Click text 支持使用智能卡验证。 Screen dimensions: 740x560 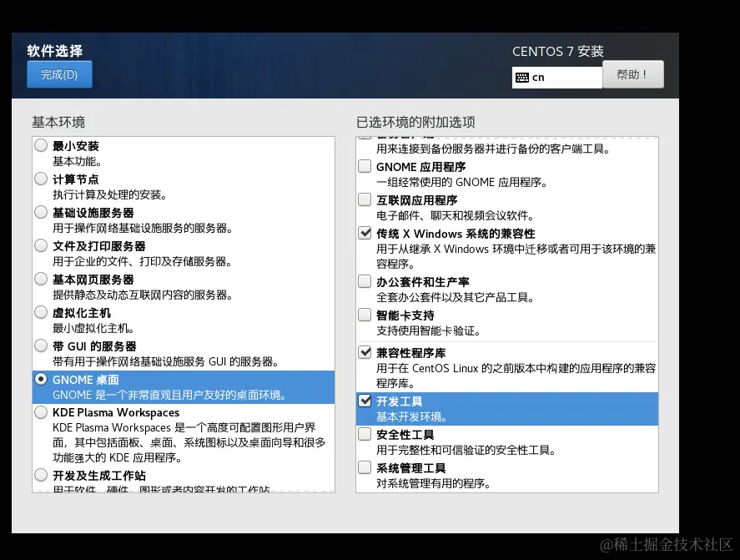point(429,331)
